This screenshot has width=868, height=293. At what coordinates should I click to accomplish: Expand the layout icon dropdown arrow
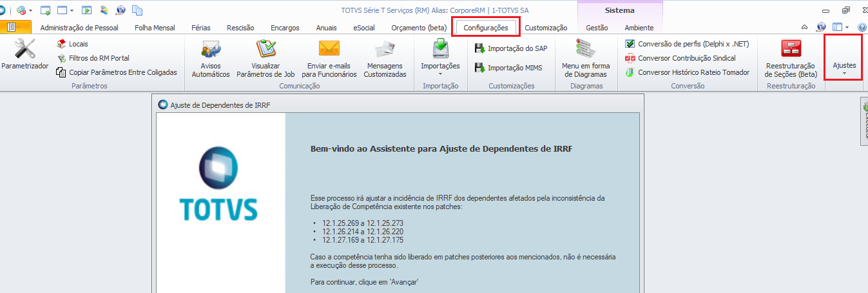(847, 27)
